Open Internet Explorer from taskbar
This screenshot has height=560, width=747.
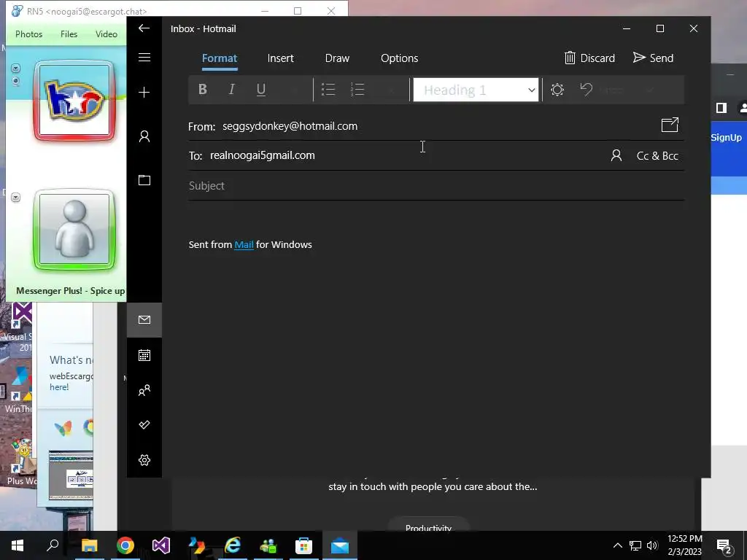point(233,545)
